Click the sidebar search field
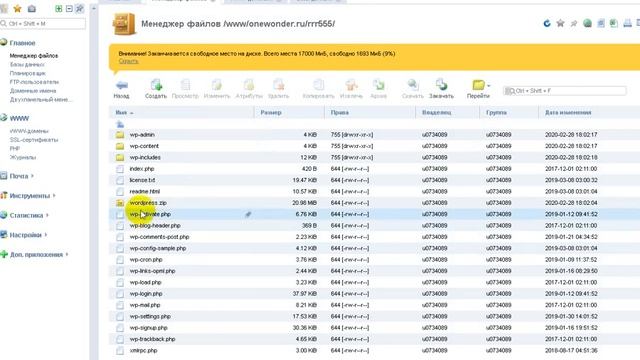Image resolution: width=640 pixels, height=360 pixels. [x=43, y=24]
